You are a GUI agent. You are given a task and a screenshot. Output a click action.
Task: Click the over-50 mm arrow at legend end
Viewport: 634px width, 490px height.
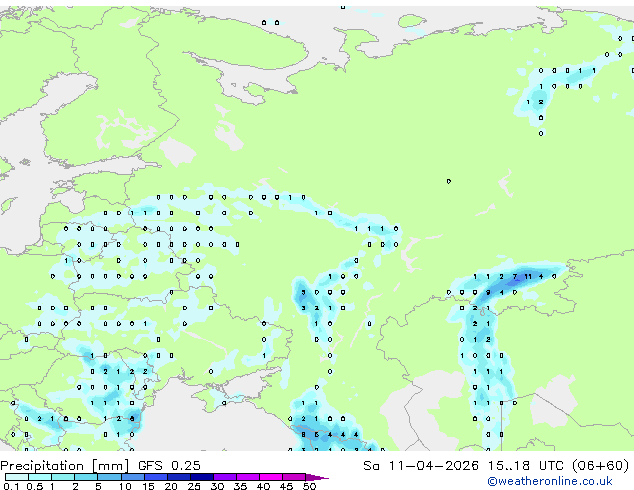pos(317,477)
